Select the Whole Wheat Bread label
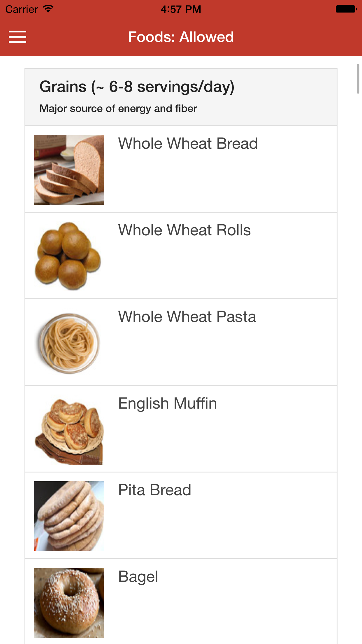Viewport: 362px width, 644px height. tap(188, 143)
